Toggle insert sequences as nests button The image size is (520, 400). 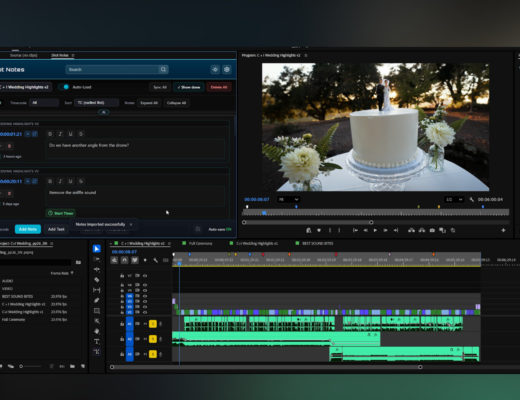pos(114,260)
